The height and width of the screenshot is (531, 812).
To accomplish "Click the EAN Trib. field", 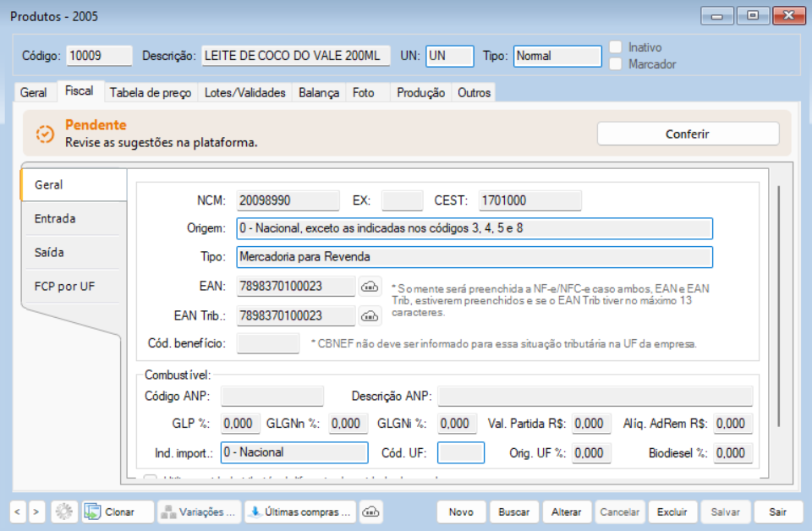I will (296, 315).
